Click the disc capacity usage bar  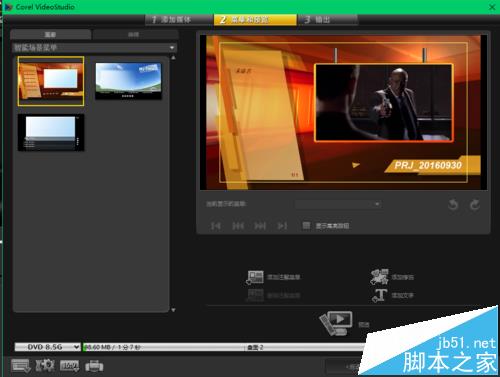pyautogui.click(x=224, y=347)
